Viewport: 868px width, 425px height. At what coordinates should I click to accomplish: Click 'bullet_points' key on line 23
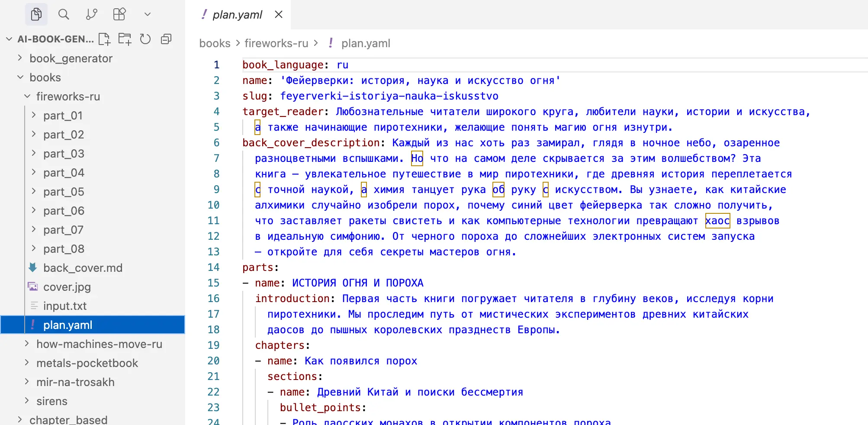(320, 408)
